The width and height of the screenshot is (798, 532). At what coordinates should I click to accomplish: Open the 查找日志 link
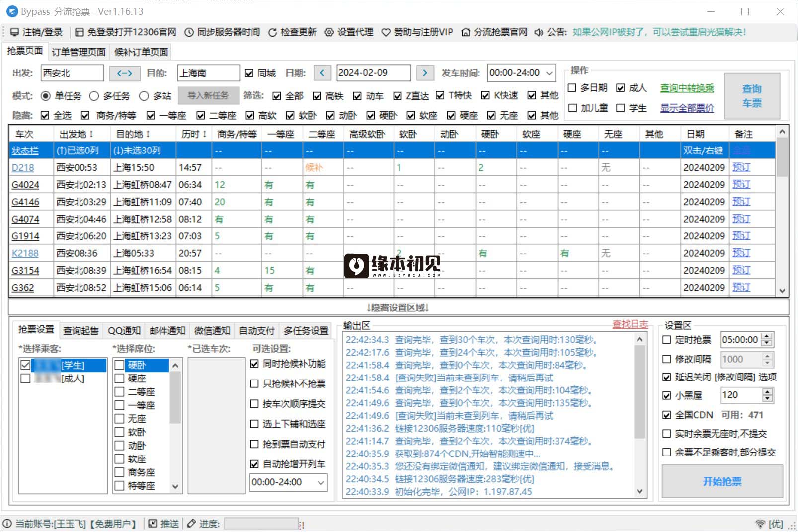click(x=630, y=324)
